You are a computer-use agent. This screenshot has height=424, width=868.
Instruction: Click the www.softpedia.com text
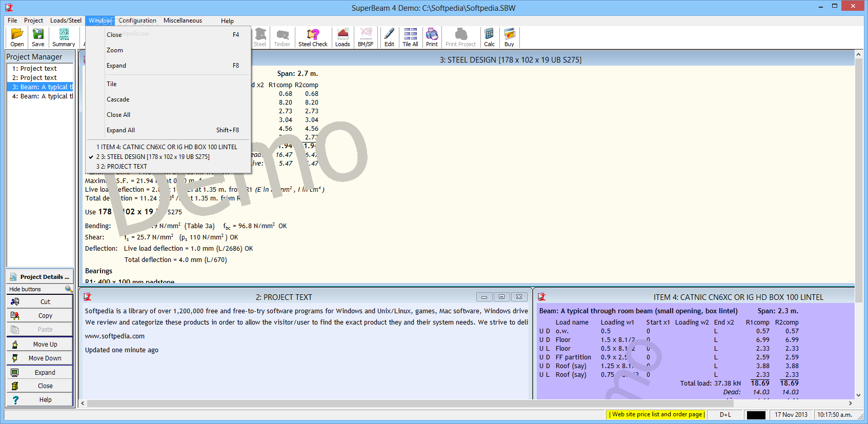115,336
